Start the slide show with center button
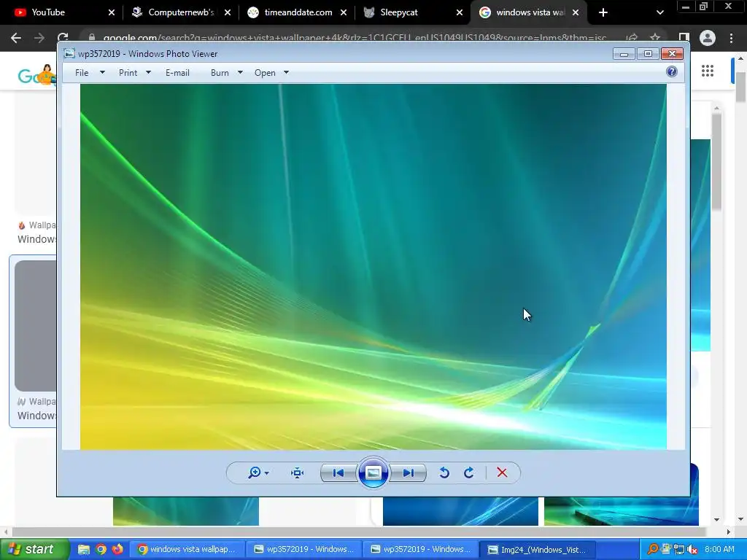This screenshot has width=747, height=560. coord(373,472)
